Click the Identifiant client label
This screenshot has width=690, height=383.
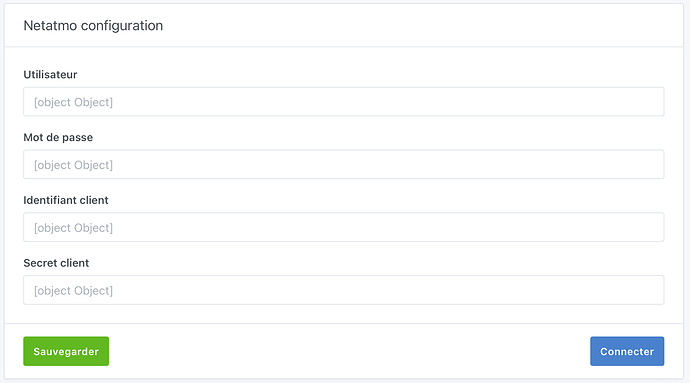66,200
